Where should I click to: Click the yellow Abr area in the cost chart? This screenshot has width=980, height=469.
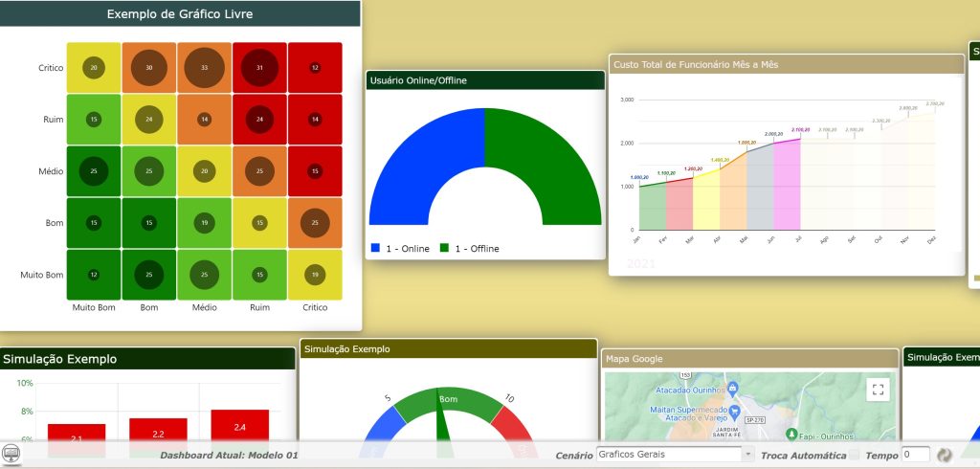coord(706,201)
